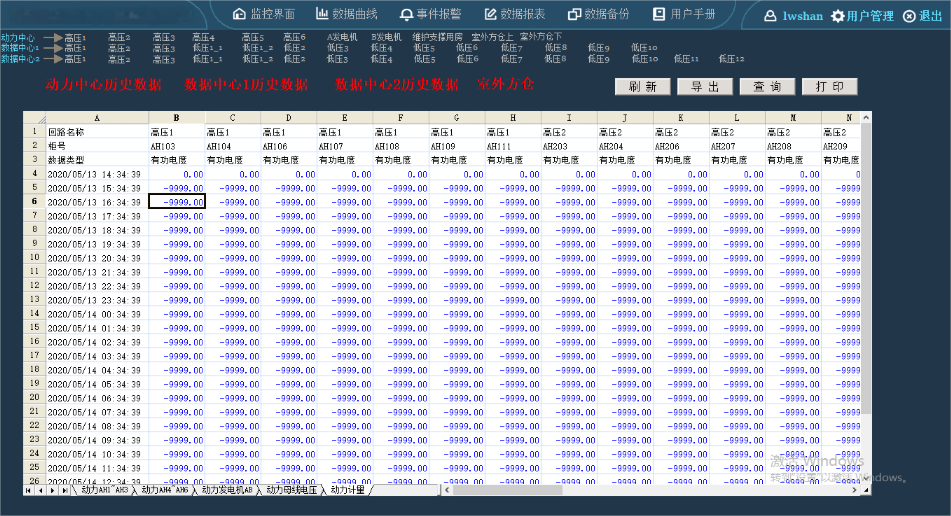Click the 刷新 refresh button

643,87
